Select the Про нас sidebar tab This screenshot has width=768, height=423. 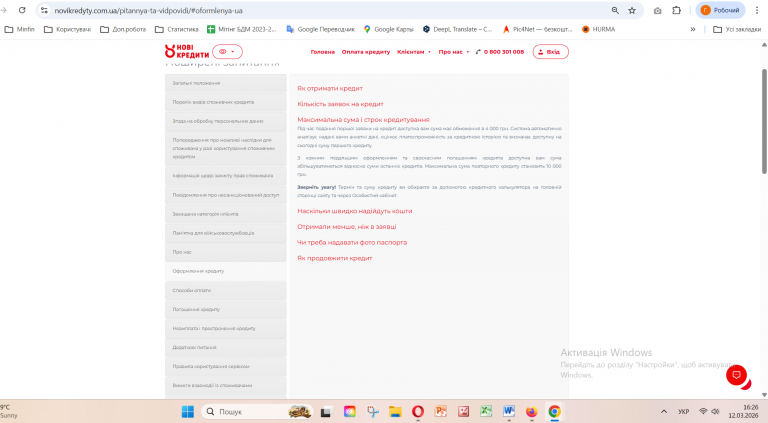(226, 252)
